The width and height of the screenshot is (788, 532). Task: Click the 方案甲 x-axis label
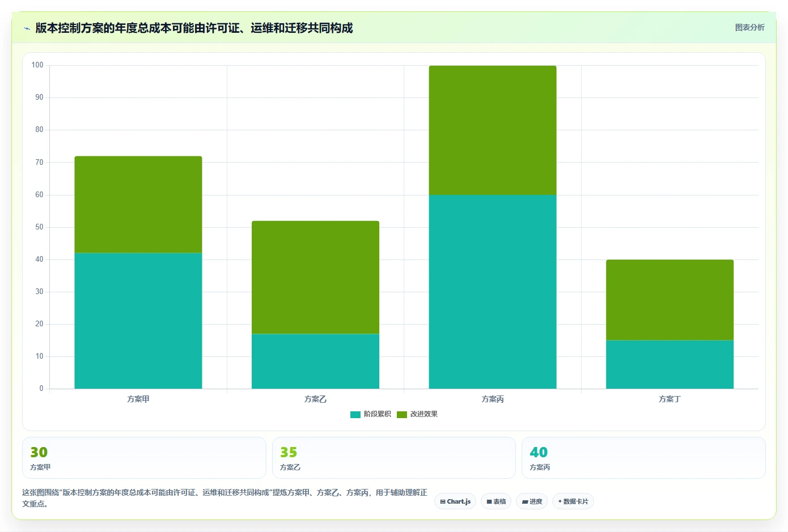(138, 399)
